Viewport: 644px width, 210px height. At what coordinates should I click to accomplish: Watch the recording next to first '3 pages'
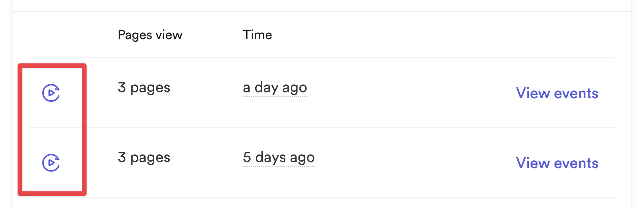coord(51,93)
